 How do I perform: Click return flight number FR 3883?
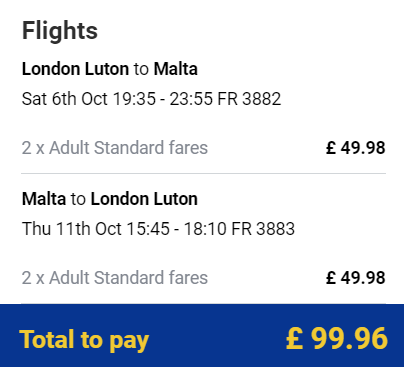tap(263, 229)
